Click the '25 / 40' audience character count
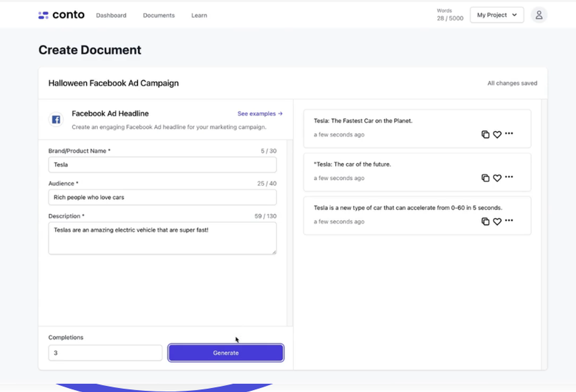Screen dimensions: 576x392 coord(267,184)
